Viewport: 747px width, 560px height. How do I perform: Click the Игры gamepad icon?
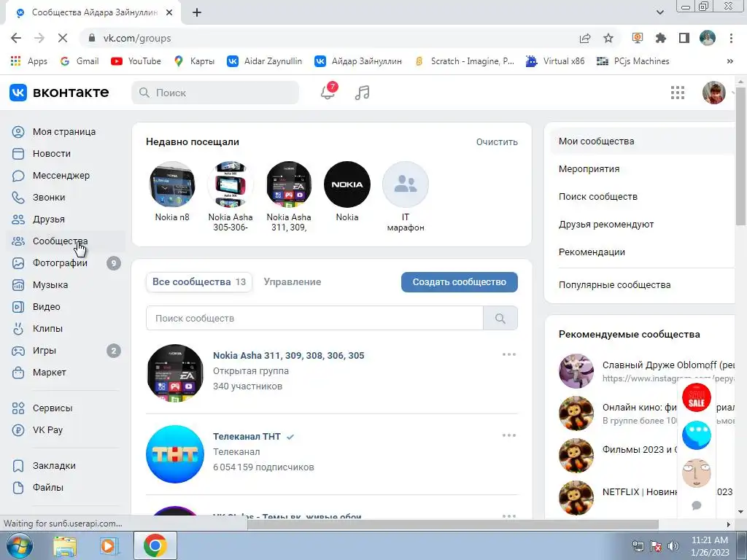(18, 351)
